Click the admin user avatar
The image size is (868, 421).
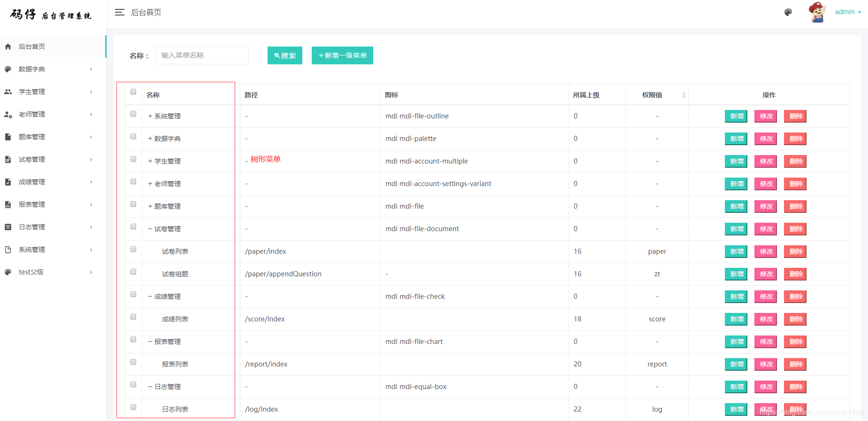click(817, 12)
